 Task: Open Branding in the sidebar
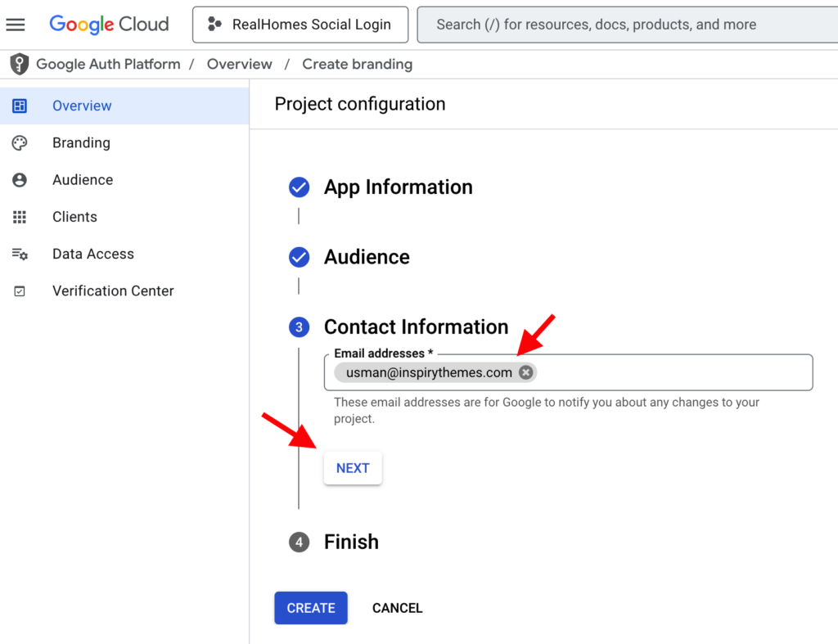pyautogui.click(x=124, y=143)
